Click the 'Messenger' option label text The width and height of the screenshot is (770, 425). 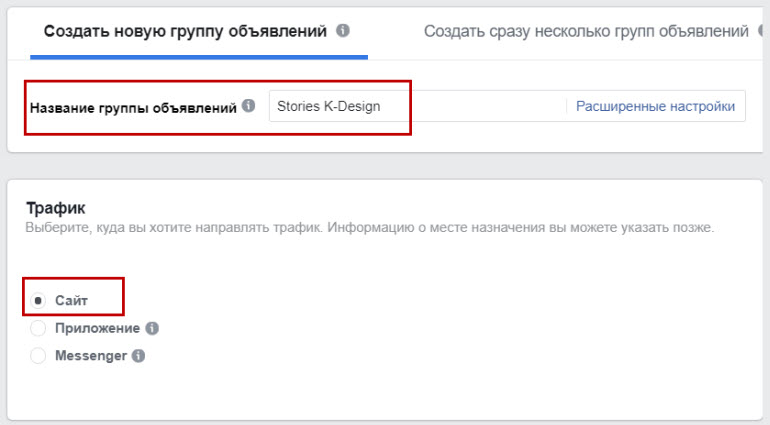pos(90,355)
